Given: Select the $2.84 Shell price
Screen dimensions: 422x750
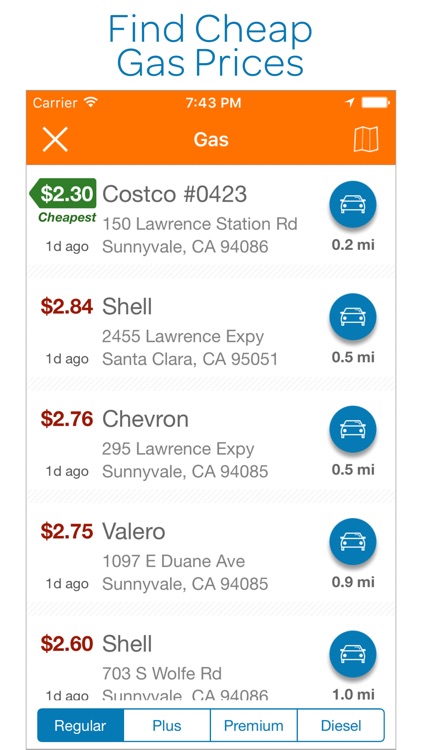Looking at the screenshot, I should (x=67, y=307).
